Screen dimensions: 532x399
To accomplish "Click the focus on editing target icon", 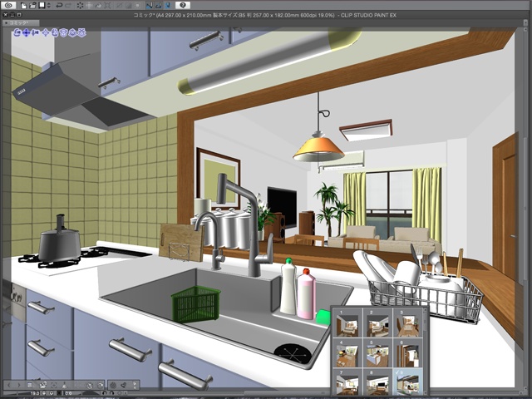I will click(54, 385).
